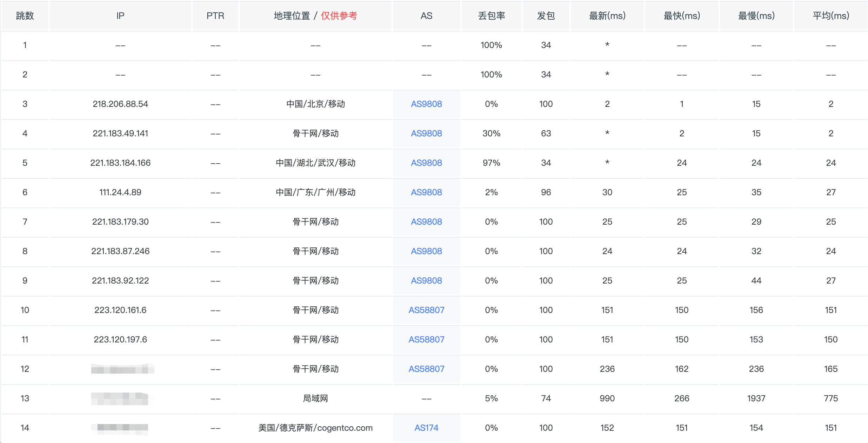The width and height of the screenshot is (868, 443).
Task: Select the IP address 218.206.88.54
Action: [x=120, y=104]
